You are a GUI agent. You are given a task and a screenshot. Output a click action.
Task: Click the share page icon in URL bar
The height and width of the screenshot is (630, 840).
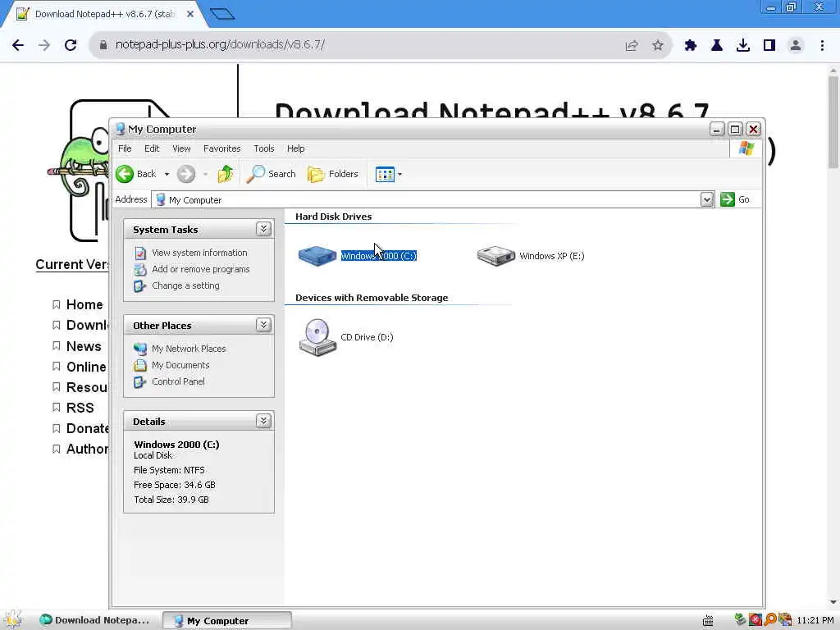(632, 46)
